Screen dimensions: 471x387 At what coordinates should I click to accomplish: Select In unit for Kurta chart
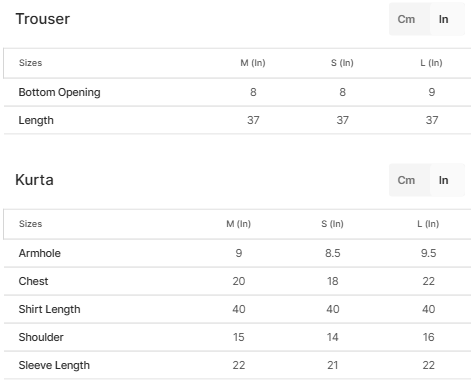pyautogui.click(x=443, y=180)
